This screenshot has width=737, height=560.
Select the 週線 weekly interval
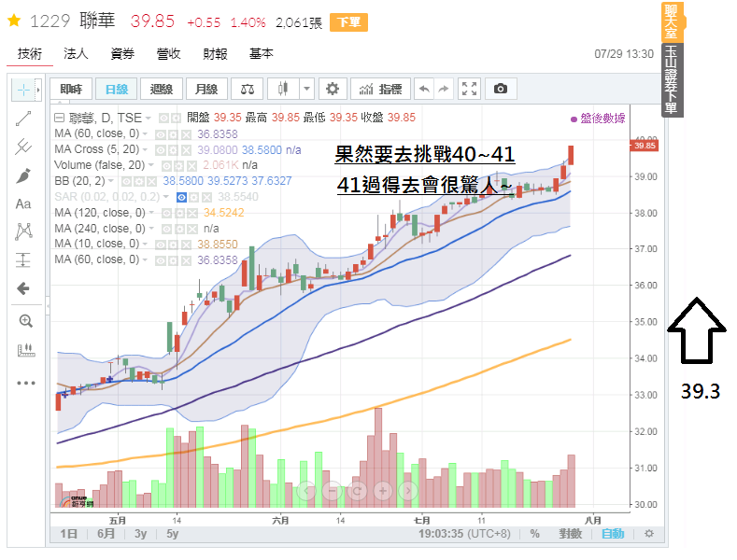point(162,89)
